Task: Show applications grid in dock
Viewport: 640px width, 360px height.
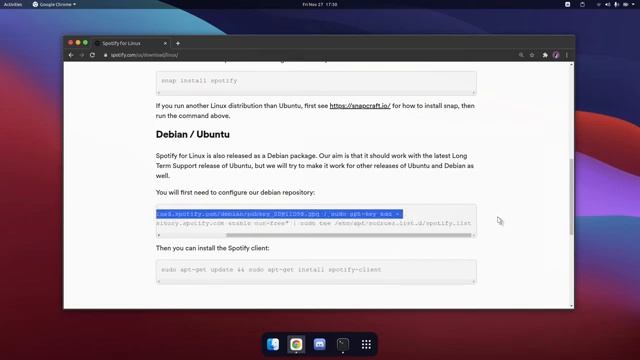Action: coord(366,344)
